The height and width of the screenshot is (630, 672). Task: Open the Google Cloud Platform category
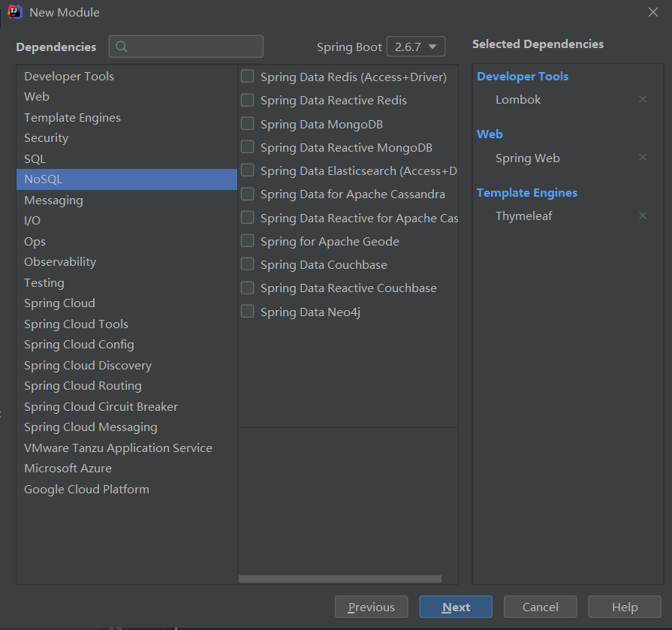tap(126, 489)
